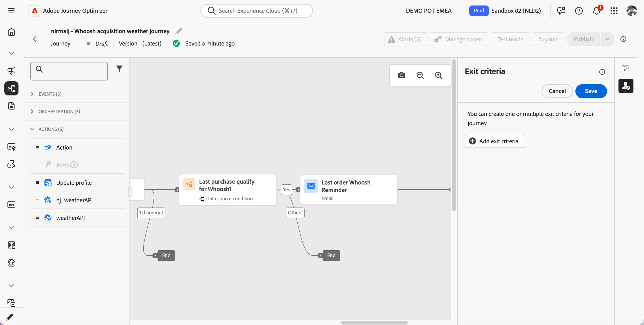Zoom in the journey canvas
The height and width of the screenshot is (325, 644).
pos(439,75)
